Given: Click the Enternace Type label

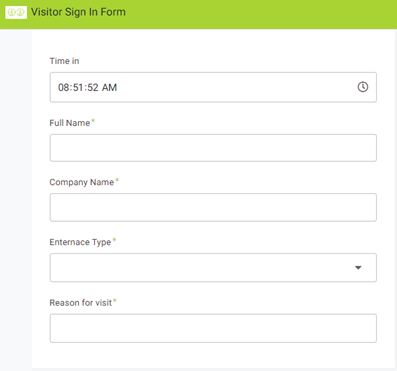Looking at the screenshot, I should point(80,242).
